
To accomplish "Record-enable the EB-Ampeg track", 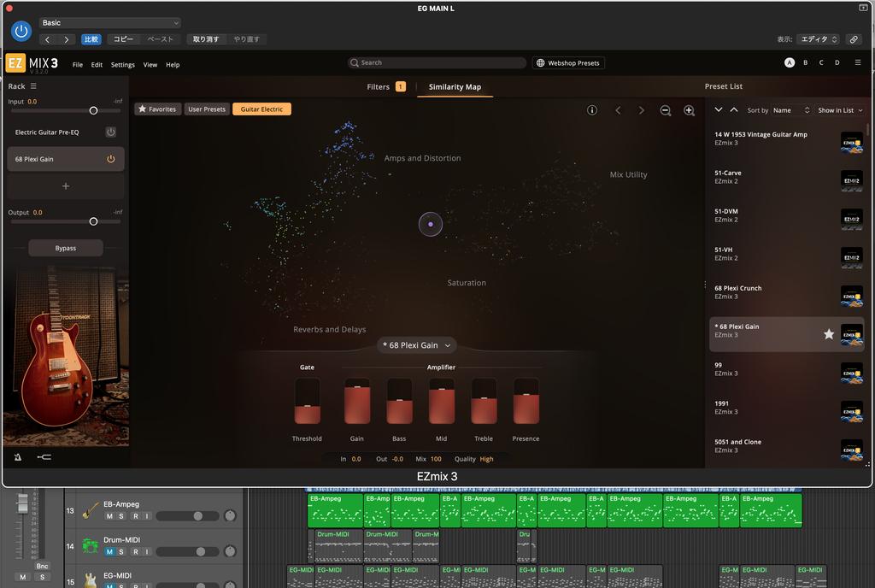I will 136,516.
